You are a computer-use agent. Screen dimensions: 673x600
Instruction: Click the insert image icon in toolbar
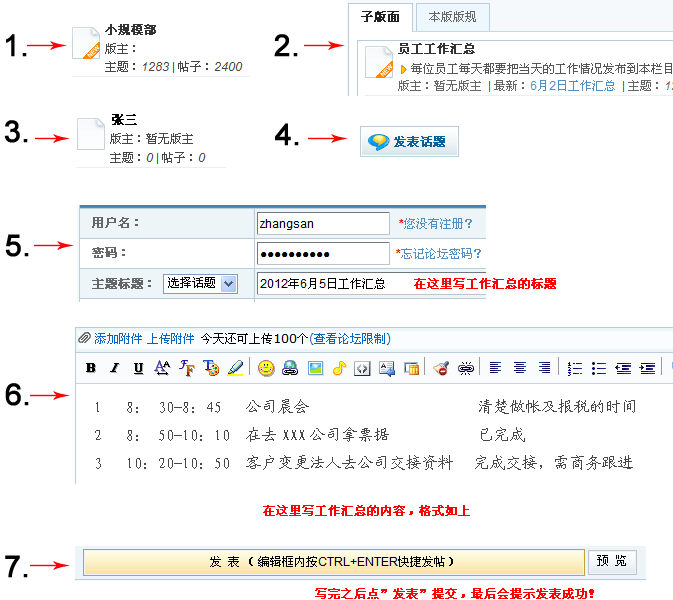[x=315, y=368]
